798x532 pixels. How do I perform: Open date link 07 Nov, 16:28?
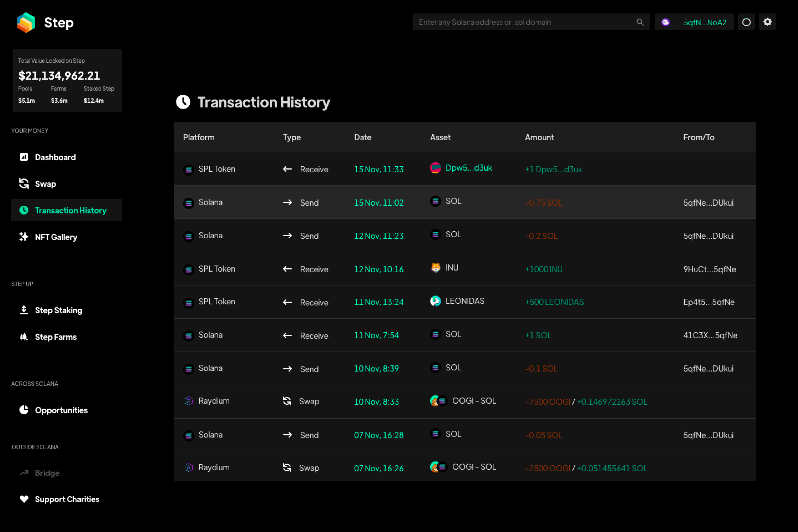(379, 435)
